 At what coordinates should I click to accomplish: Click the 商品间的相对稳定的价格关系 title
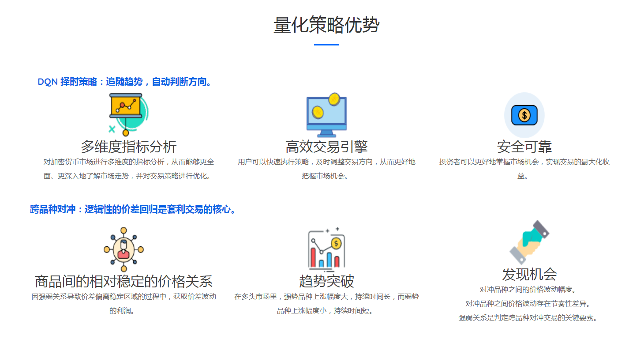click(124, 281)
